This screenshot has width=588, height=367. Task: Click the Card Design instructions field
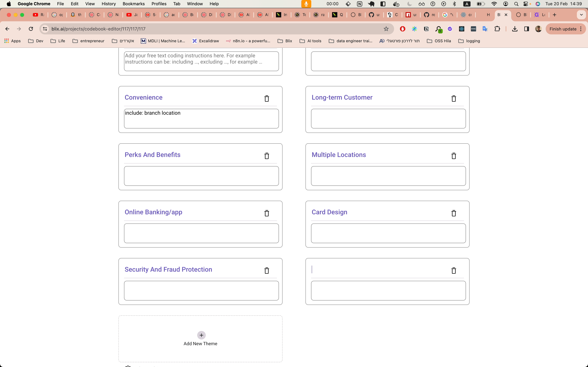388,233
